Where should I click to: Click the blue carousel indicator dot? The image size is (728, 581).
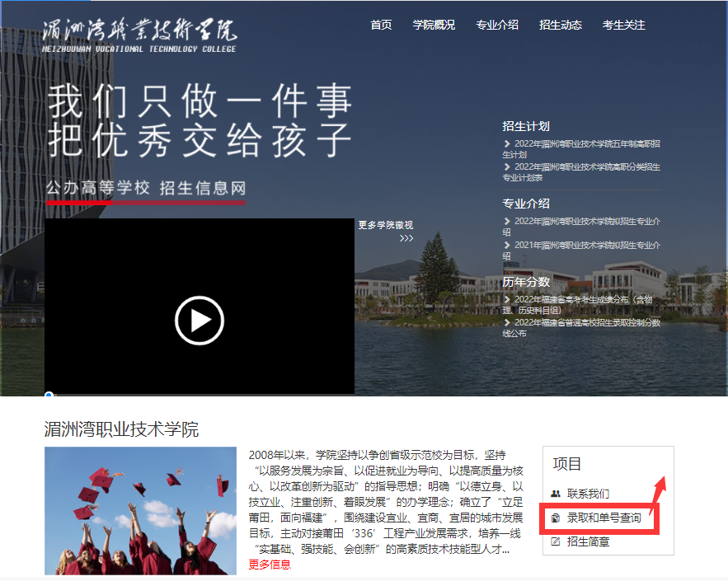49,396
